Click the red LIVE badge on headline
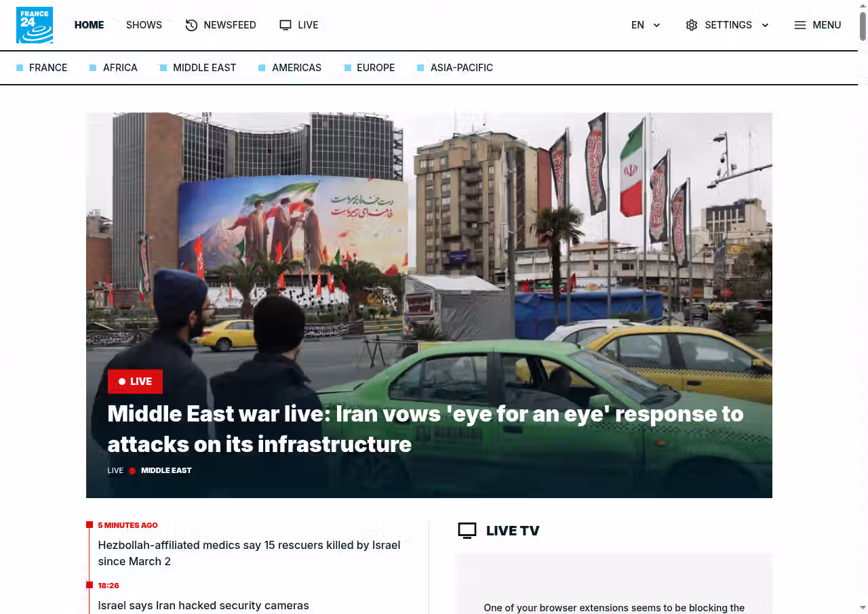This screenshot has width=868, height=614. click(x=135, y=382)
